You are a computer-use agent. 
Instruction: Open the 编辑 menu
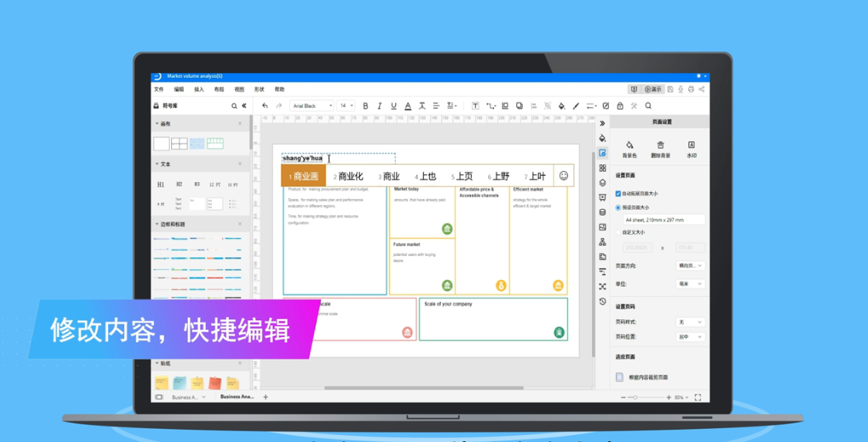(179, 89)
